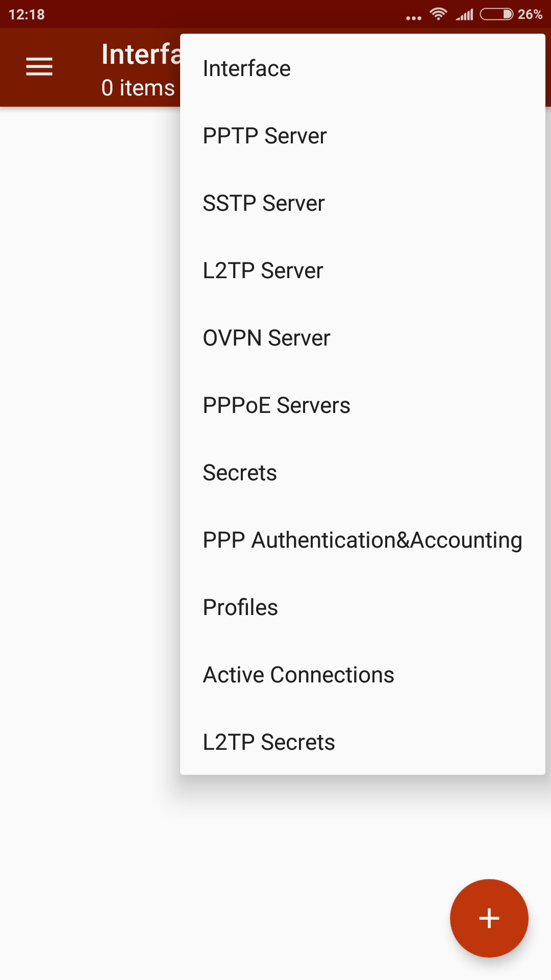Open the Secrets entry
This screenshot has height=980, width=551.
(x=240, y=473)
